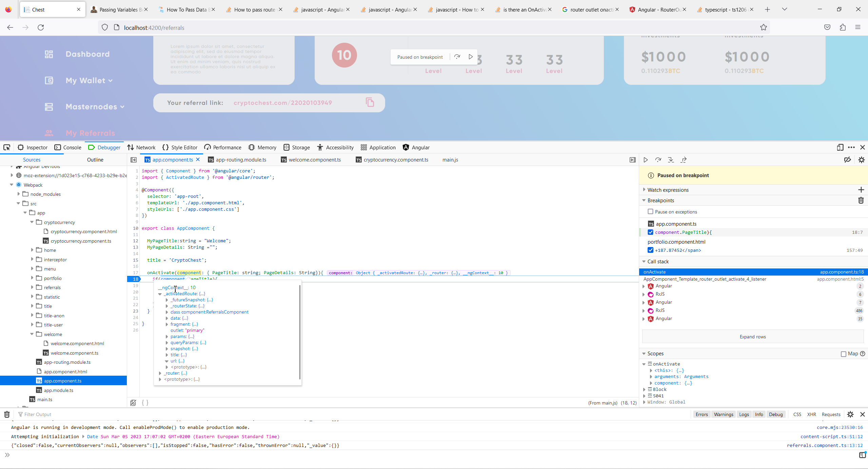This screenshot has width=868, height=469.
Task: Click the pretty print braces icon
Action: tap(145, 403)
